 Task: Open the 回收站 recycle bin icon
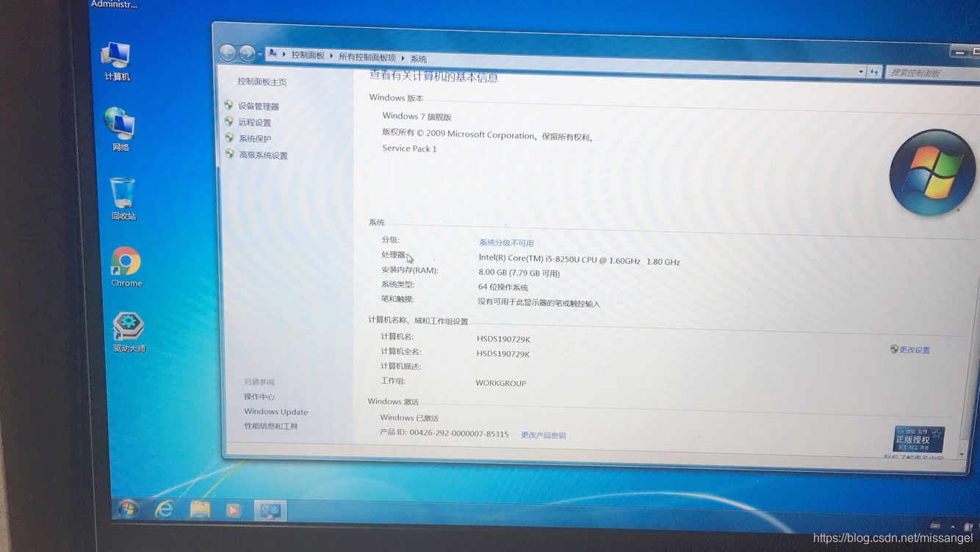123,198
